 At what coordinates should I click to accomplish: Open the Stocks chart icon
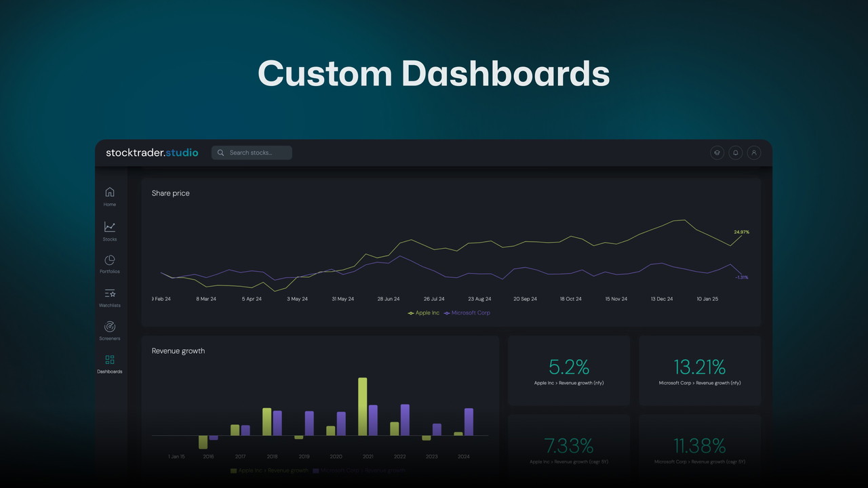click(x=110, y=227)
